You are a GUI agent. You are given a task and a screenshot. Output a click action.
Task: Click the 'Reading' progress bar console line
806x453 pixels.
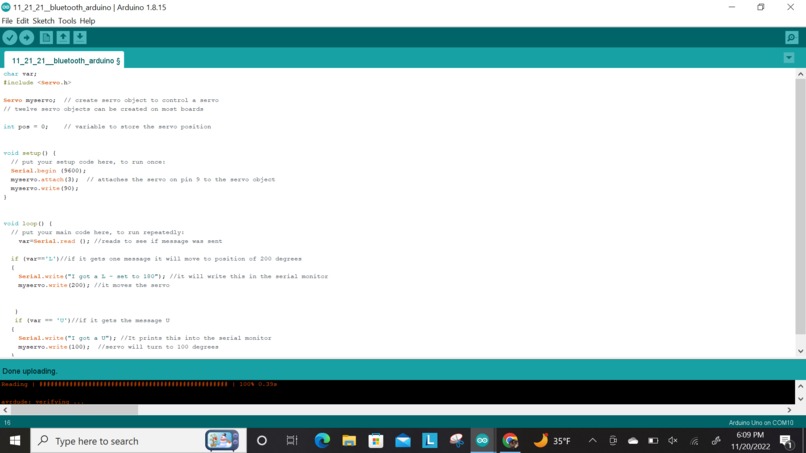pos(139,384)
